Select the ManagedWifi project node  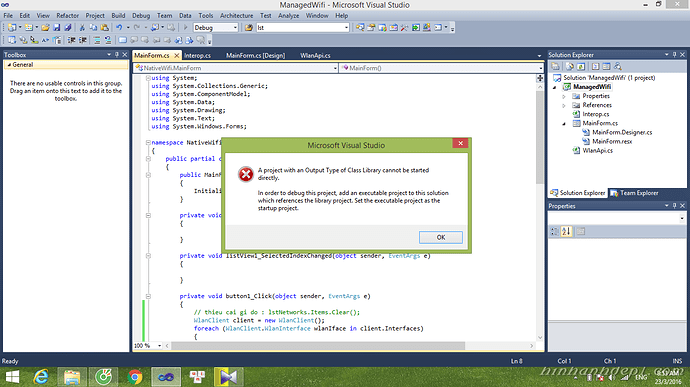point(591,87)
